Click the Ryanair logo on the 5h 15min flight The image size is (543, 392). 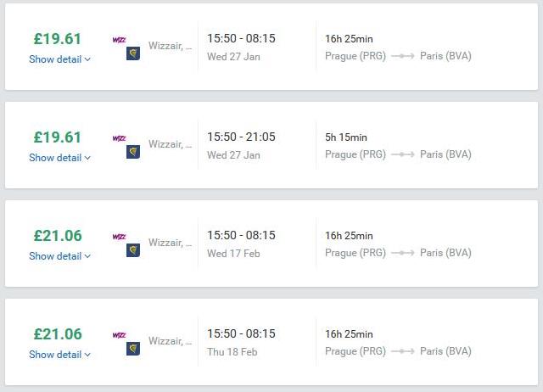coord(133,152)
